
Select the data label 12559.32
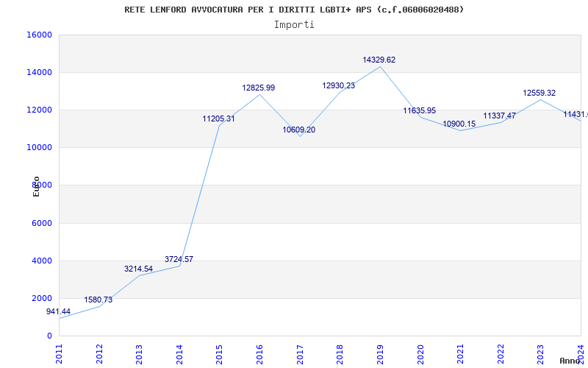(539, 93)
